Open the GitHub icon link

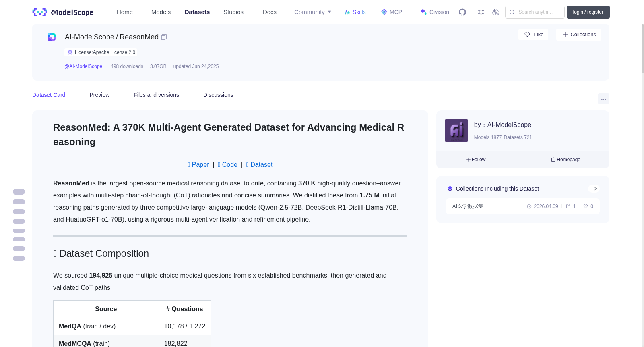[x=462, y=12]
